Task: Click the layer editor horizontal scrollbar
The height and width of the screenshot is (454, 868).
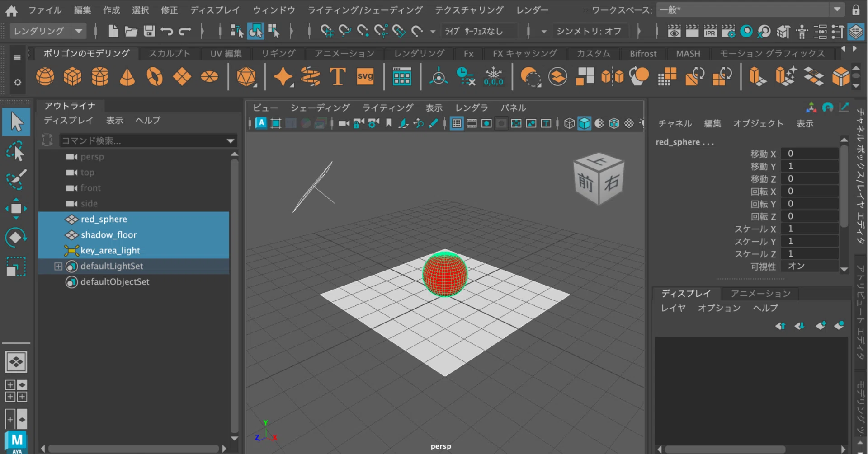Action: click(x=725, y=449)
